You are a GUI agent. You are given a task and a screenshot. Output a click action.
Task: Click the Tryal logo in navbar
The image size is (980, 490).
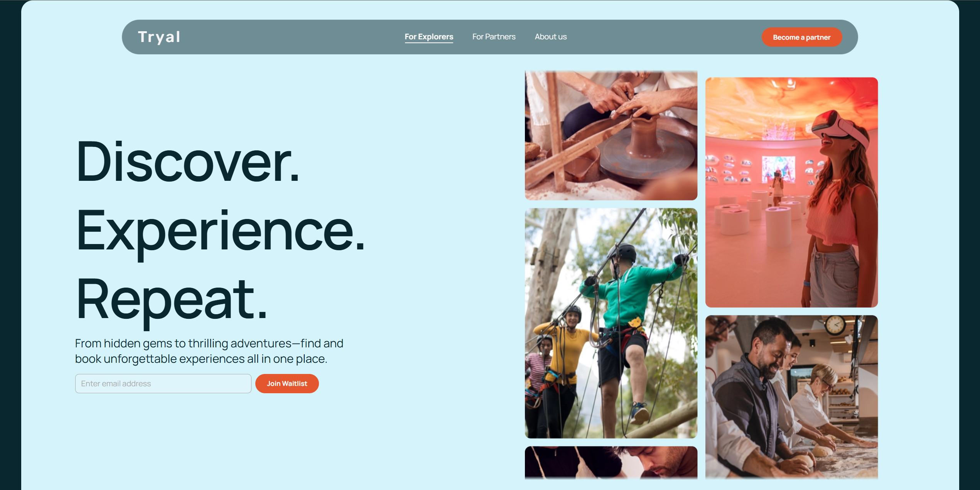coord(159,37)
